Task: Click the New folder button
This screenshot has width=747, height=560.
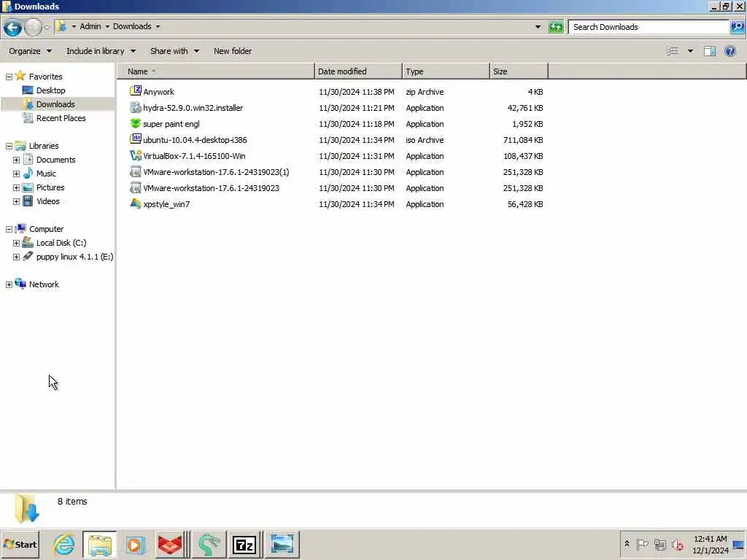Action: pos(233,51)
